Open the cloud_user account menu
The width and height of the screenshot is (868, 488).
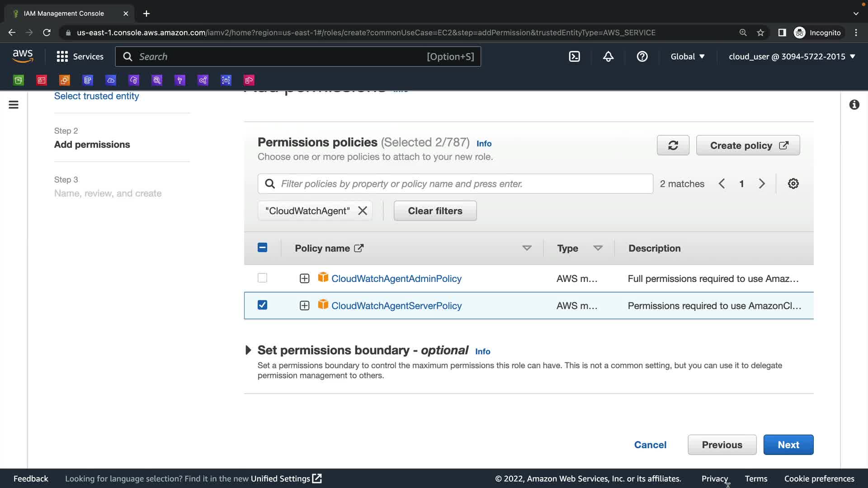[792, 56]
